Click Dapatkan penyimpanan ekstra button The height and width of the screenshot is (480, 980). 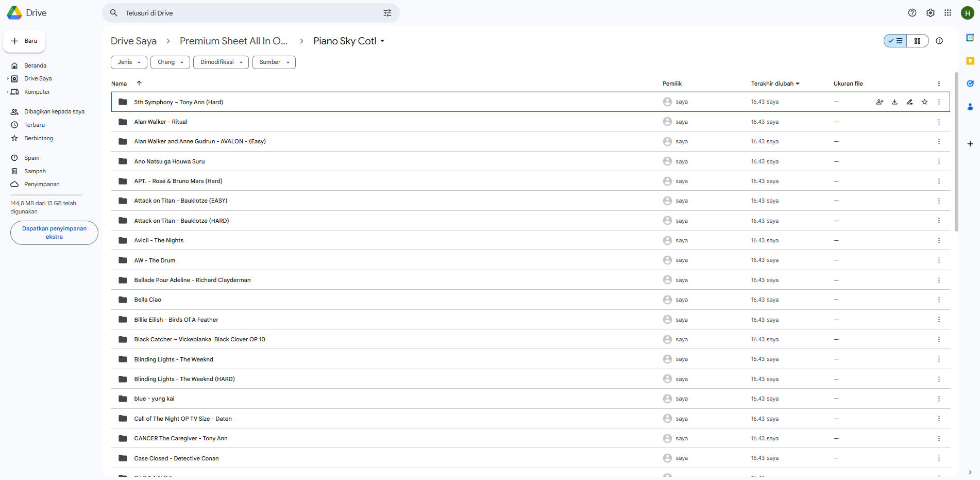pyautogui.click(x=54, y=233)
